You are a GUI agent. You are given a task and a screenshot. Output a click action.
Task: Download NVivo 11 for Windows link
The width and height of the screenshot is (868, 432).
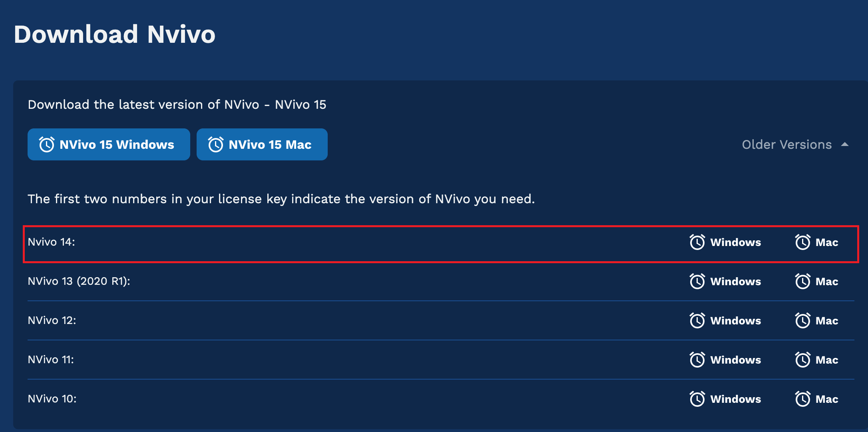pyautogui.click(x=725, y=360)
